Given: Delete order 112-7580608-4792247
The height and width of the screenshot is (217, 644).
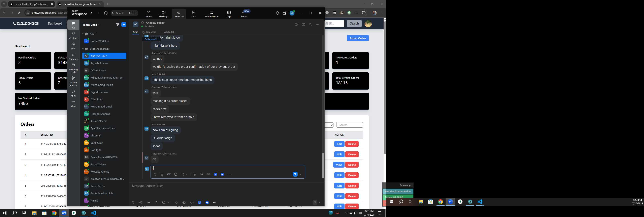Looking at the screenshot, I should pos(352,144).
